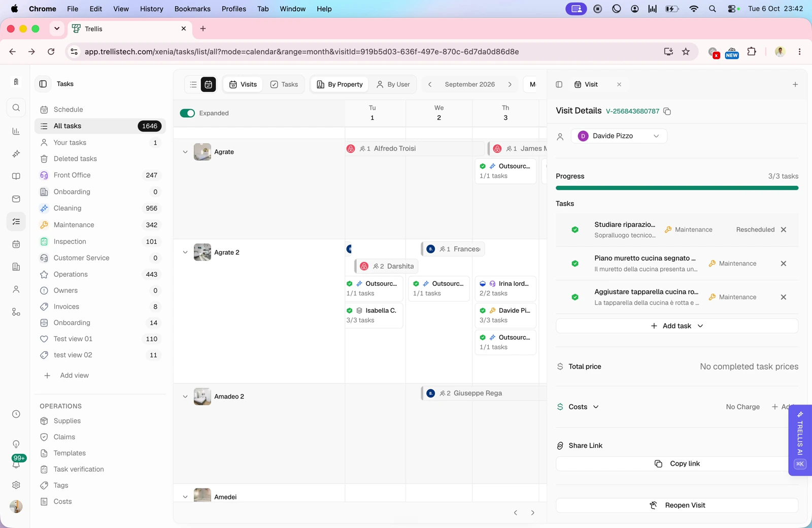Page calendar forward with bottom arrow
The height and width of the screenshot is (528, 812).
[532, 513]
